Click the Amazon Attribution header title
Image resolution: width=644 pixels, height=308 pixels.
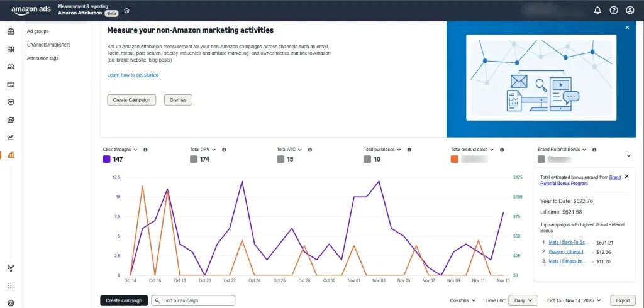80,13
